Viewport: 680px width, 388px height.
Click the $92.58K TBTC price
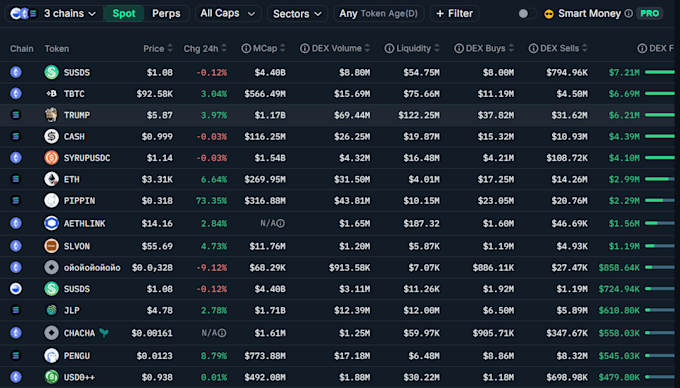click(154, 94)
